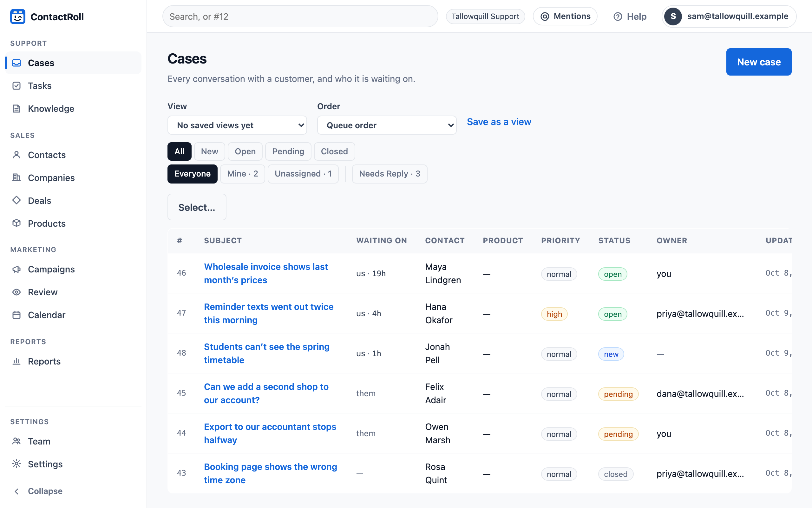Open case Booking page shows the wrong time zone
Screen dimensions: 812x508
click(271, 473)
